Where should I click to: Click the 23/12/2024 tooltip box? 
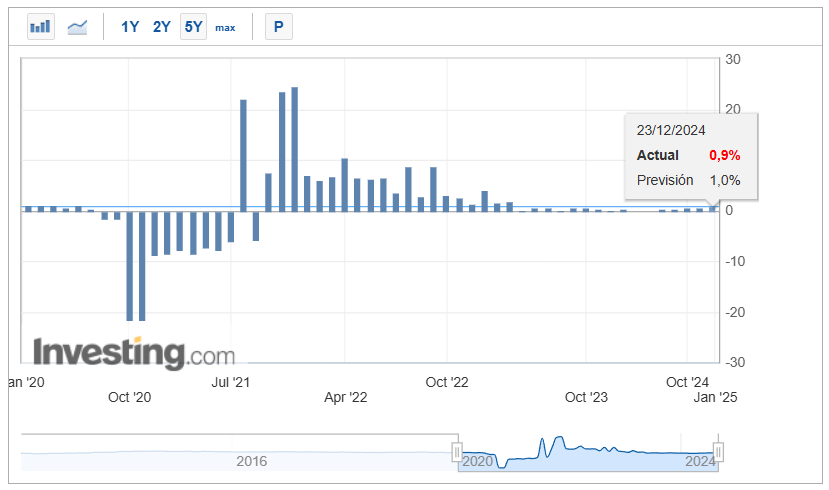[691, 156]
